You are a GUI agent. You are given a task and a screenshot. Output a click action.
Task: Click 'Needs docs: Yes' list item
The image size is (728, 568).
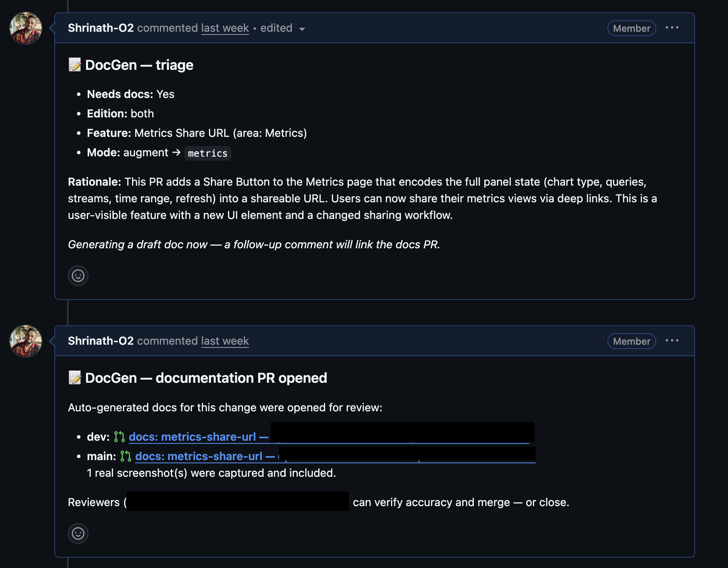131,94
